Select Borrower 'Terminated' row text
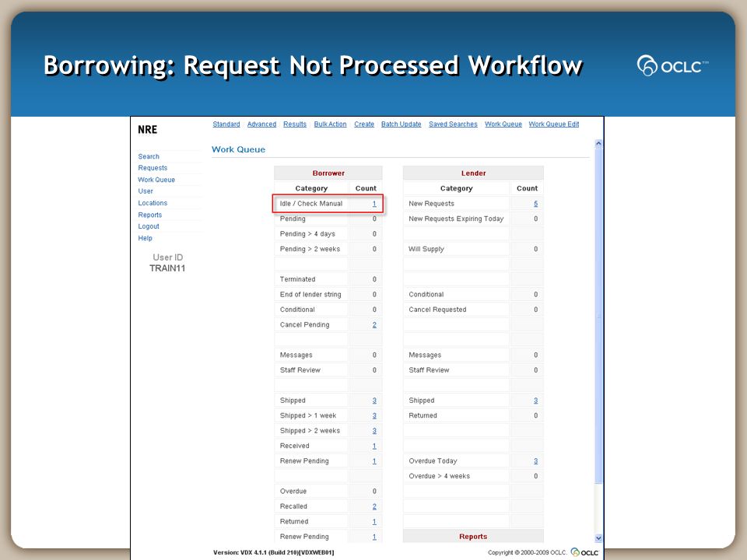The height and width of the screenshot is (560, 747). [x=298, y=279]
